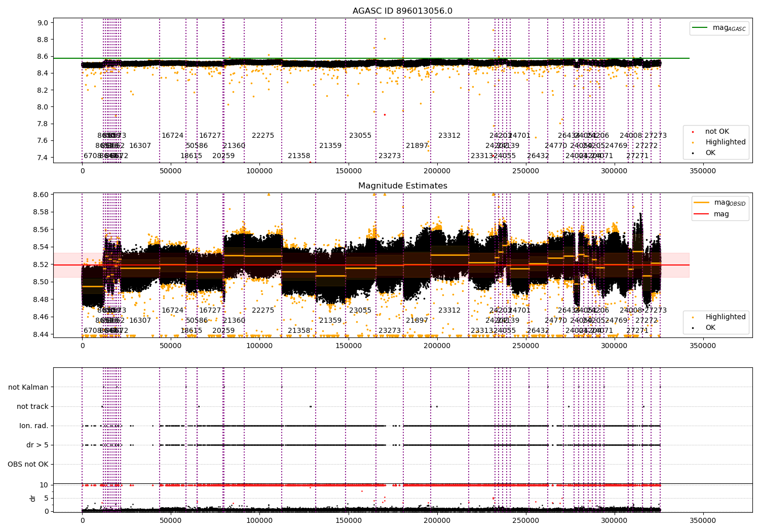
Task: Click the 10 tick label on the dr axis
Action: tap(44, 485)
